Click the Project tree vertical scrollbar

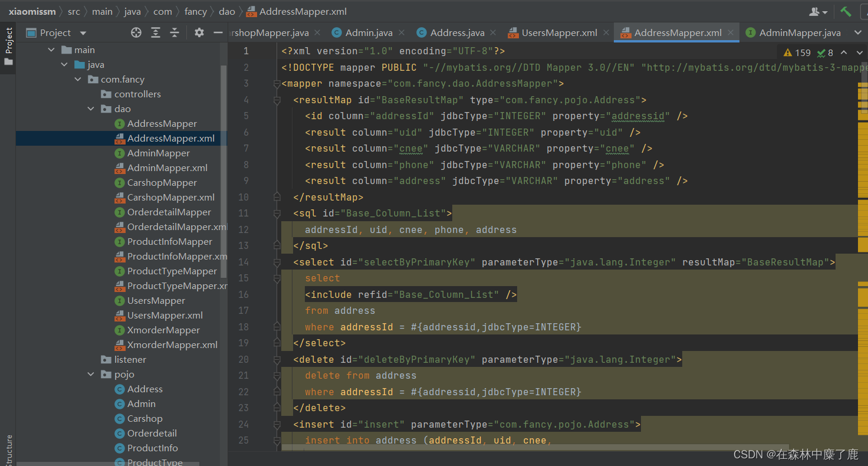(223, 171)
